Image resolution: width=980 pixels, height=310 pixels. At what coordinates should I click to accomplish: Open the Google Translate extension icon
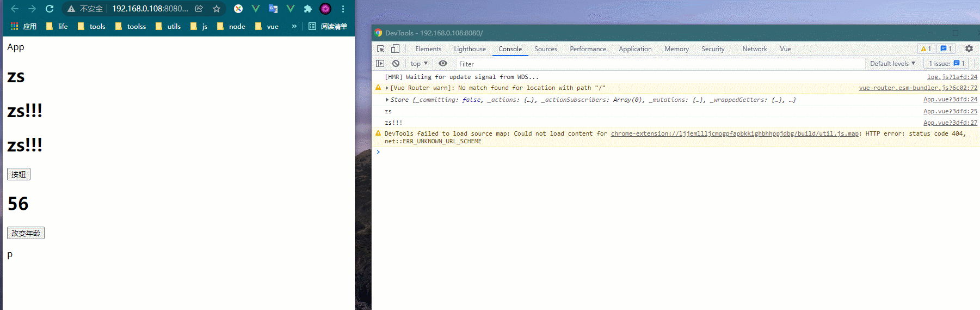[x=273, y=9]
